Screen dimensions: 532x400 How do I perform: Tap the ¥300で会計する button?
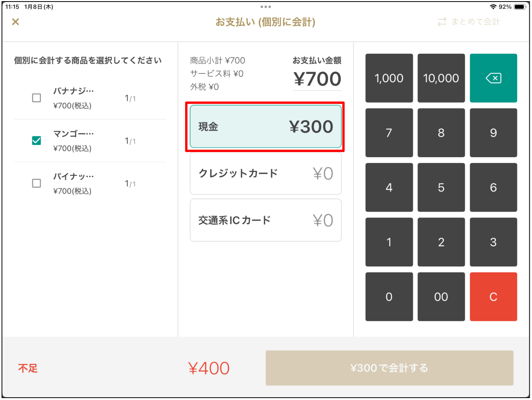(389, 368)
